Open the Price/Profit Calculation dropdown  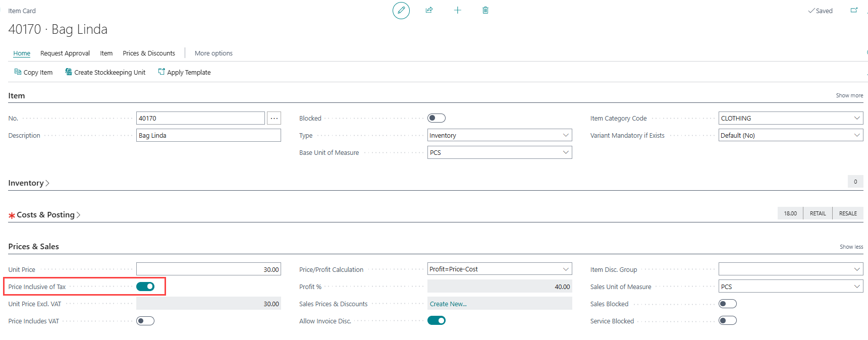[x=566, y=269]
